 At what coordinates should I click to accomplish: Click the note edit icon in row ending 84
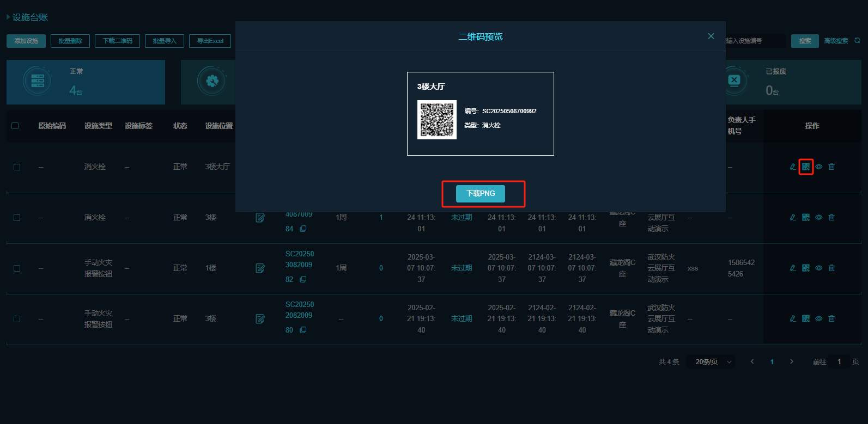coord(260,218)
